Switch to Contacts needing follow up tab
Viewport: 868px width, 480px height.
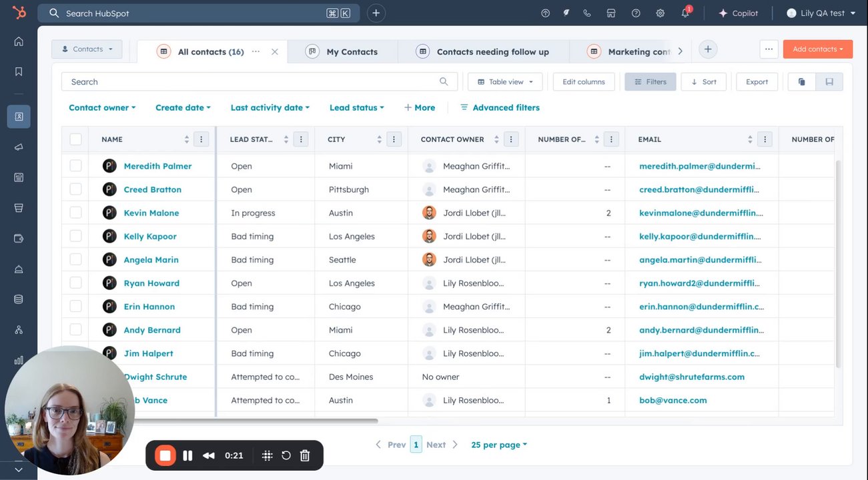tap(482, 51)
